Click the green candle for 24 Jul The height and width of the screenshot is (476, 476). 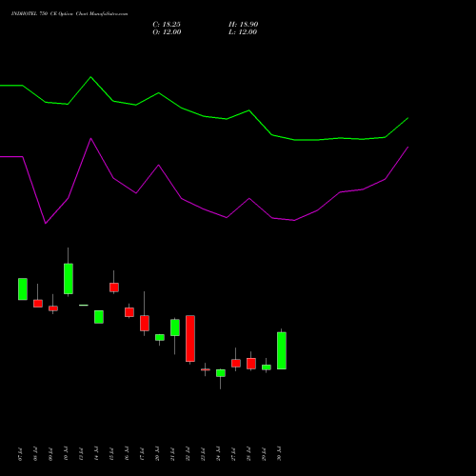pos(221,373)
